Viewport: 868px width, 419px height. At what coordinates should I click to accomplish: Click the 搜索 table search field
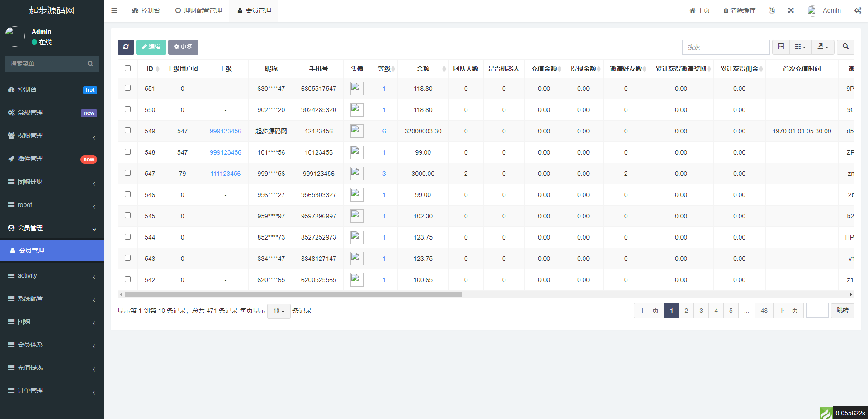(725, 47)
